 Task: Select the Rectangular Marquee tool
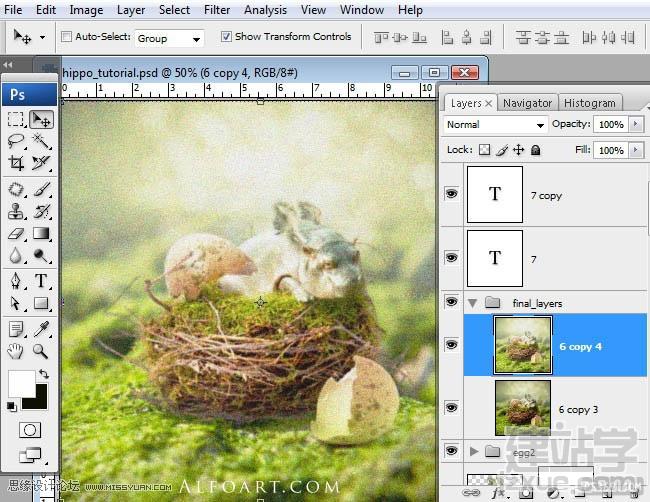[16, 119]
